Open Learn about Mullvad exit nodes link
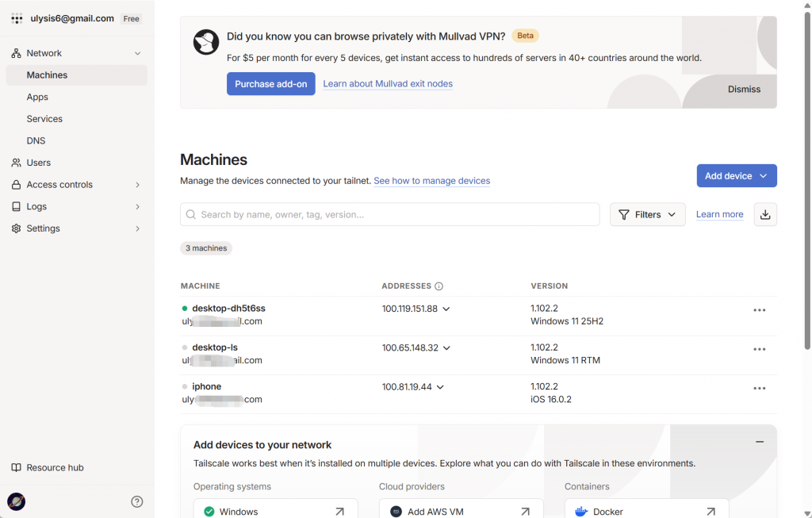The image size is (812, 518). [387, 84]
